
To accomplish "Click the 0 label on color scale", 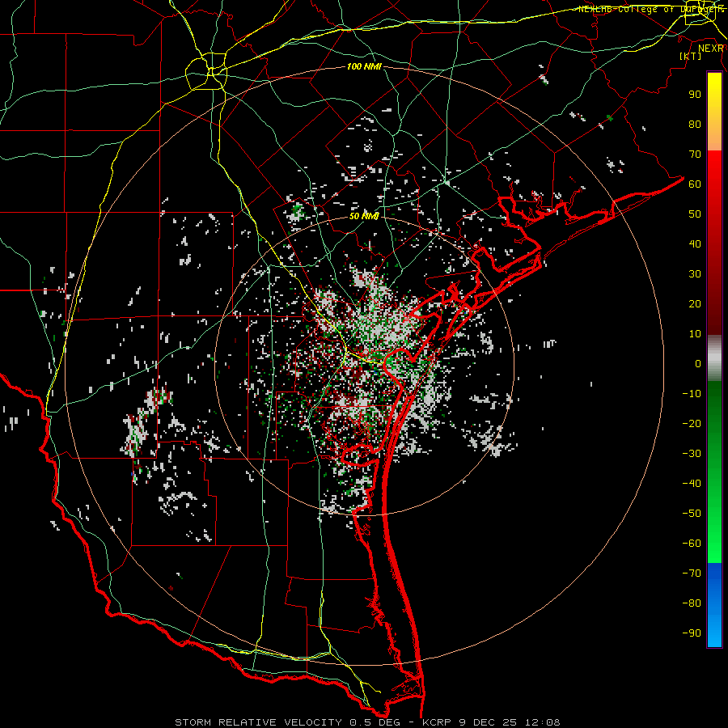I will (x=698, y=363).
